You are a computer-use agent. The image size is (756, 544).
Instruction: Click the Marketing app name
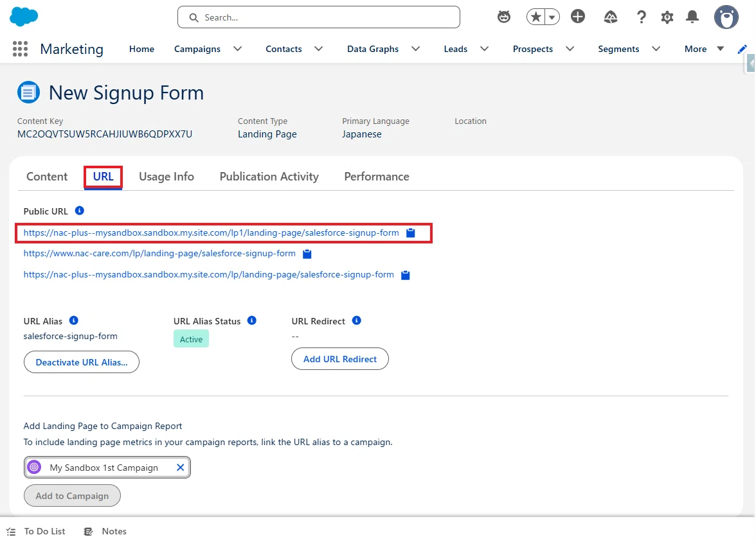coord(72,49)
